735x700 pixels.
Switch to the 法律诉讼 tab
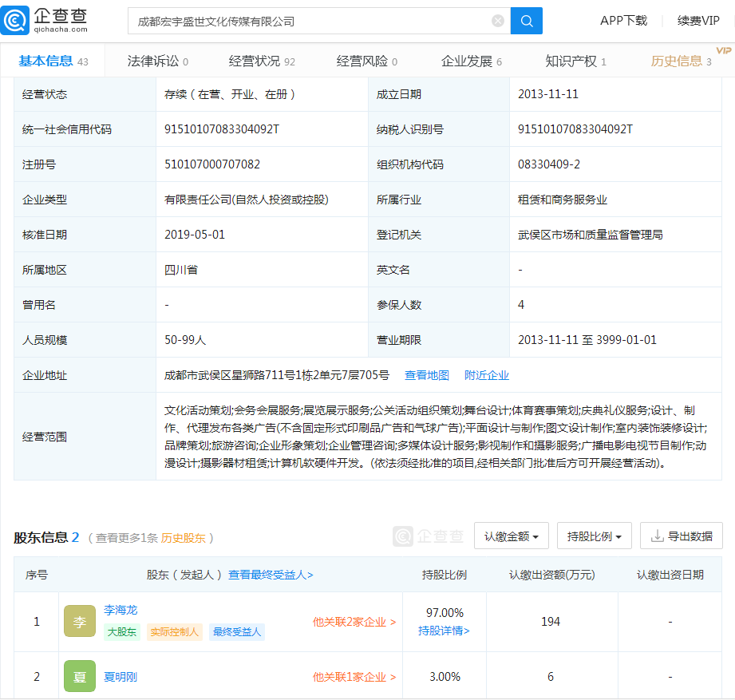158,61
